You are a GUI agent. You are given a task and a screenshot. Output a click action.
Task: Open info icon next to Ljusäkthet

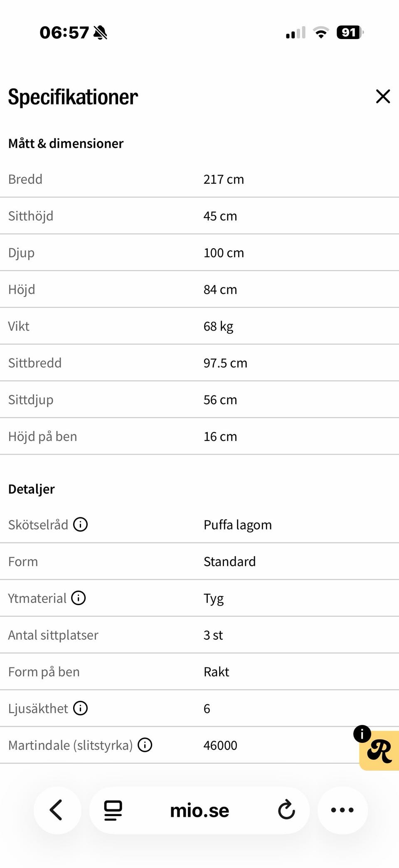81,708
